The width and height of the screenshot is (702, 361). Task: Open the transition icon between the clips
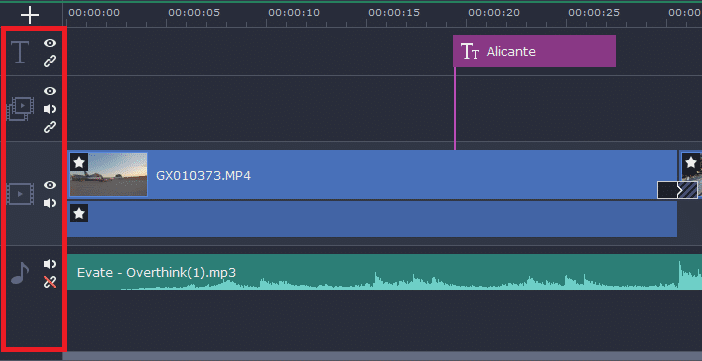click(677, 190)
